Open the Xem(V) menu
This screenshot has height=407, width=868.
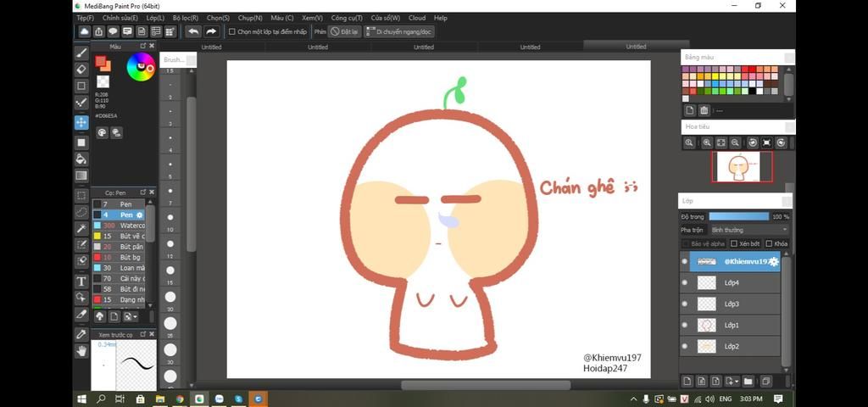click(x=312, y=18)
